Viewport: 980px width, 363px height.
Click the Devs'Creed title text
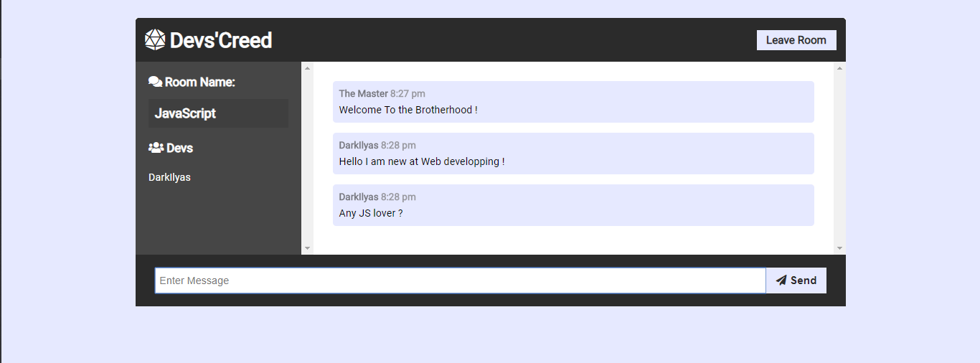pyautogui.click(x=221, y=40)
